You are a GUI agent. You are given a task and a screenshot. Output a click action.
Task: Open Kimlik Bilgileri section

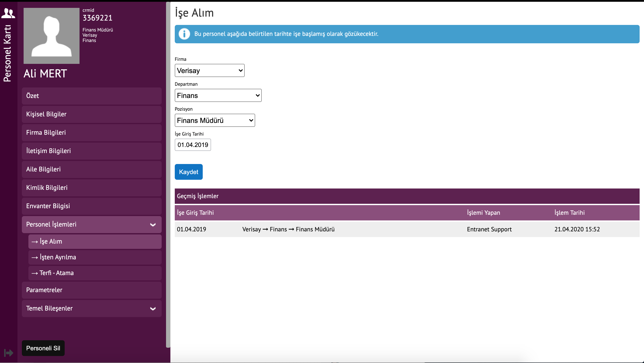(92, 188)
